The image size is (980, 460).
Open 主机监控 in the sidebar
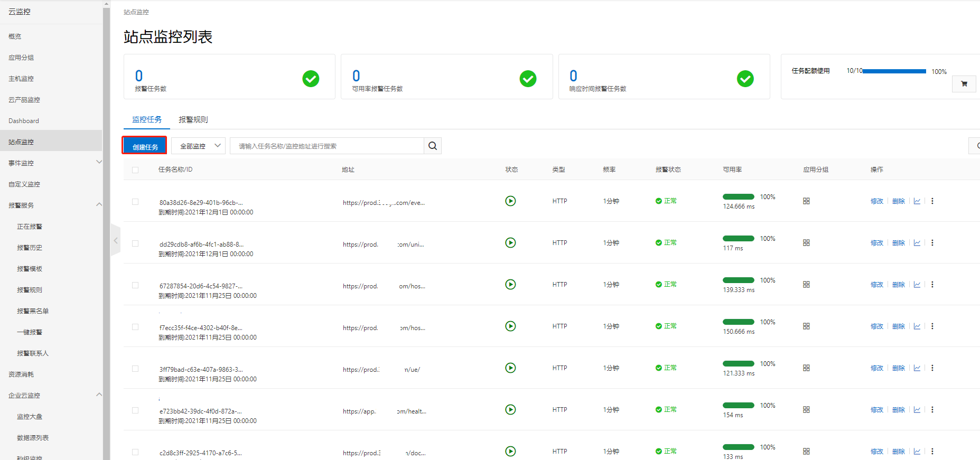[x=21, y=79]
